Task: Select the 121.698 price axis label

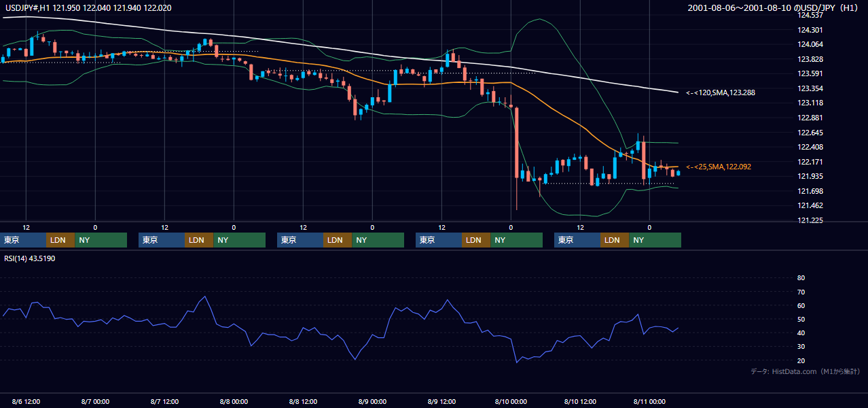Action: point(810,191)
